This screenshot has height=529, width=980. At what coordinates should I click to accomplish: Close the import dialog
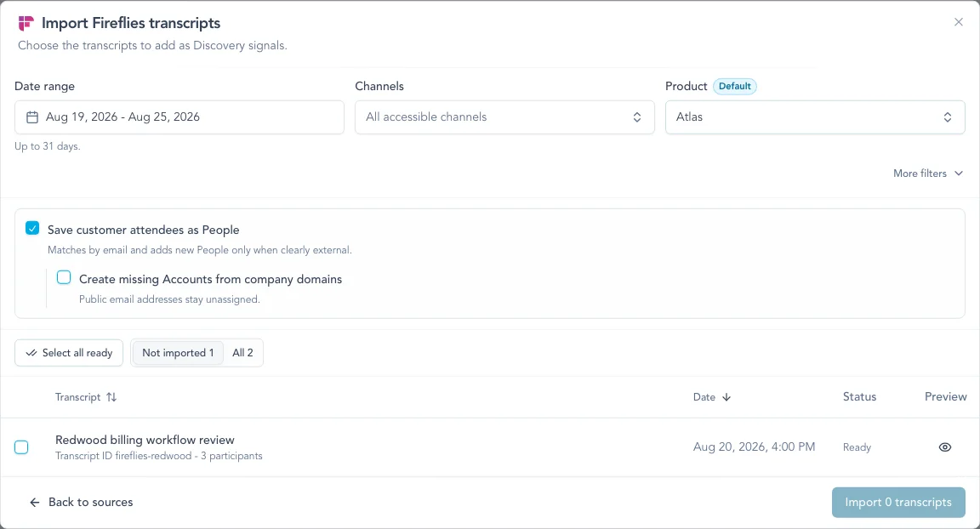(x=958, y=22)
